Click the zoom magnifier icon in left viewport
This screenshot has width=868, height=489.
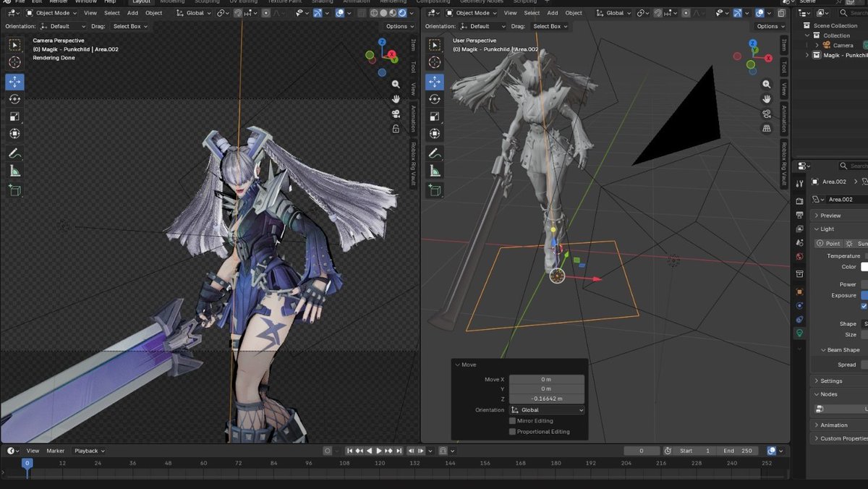[396, 84]
